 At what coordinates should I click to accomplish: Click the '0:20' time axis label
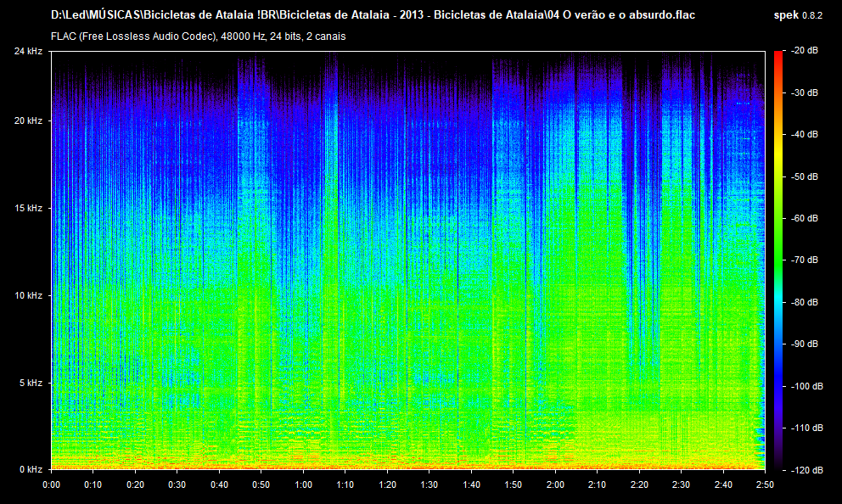click(135, 484)
